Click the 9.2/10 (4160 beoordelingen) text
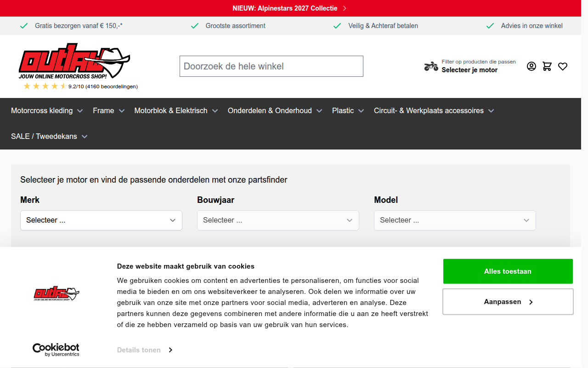The width and height of the screenshot is (588, 368). tap(103, 86)
